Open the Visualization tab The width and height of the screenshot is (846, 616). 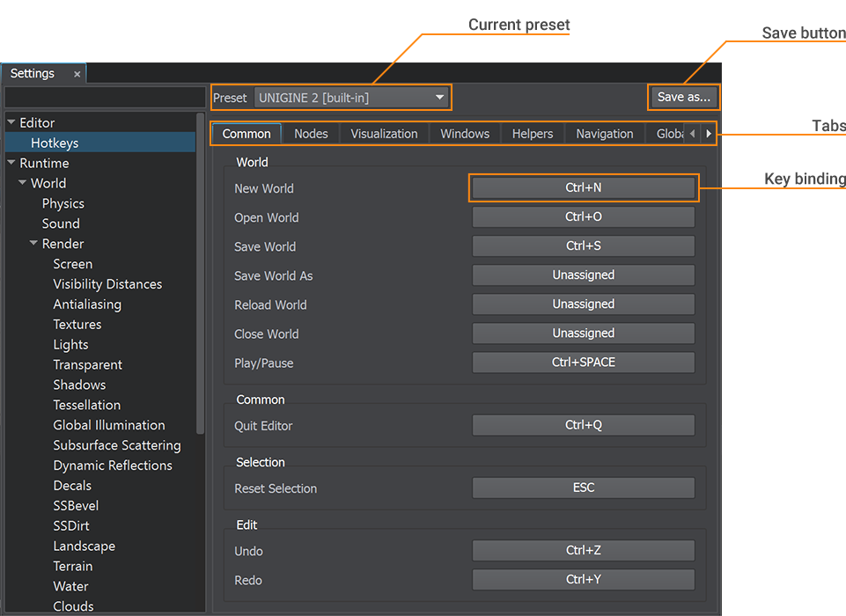click(384, 134)
